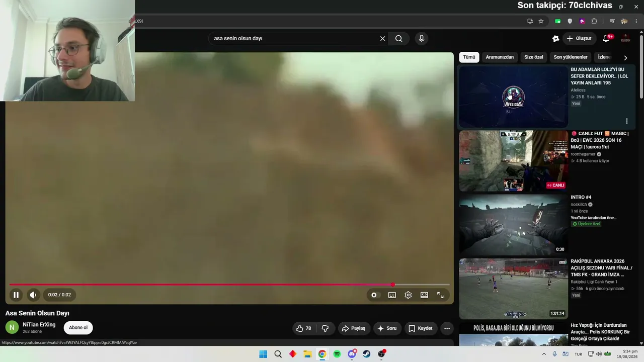This screenshot has width=644, height=362.
Task: Open the Chrome extensions puzzle menu
Action: click(x=594, y=21)
